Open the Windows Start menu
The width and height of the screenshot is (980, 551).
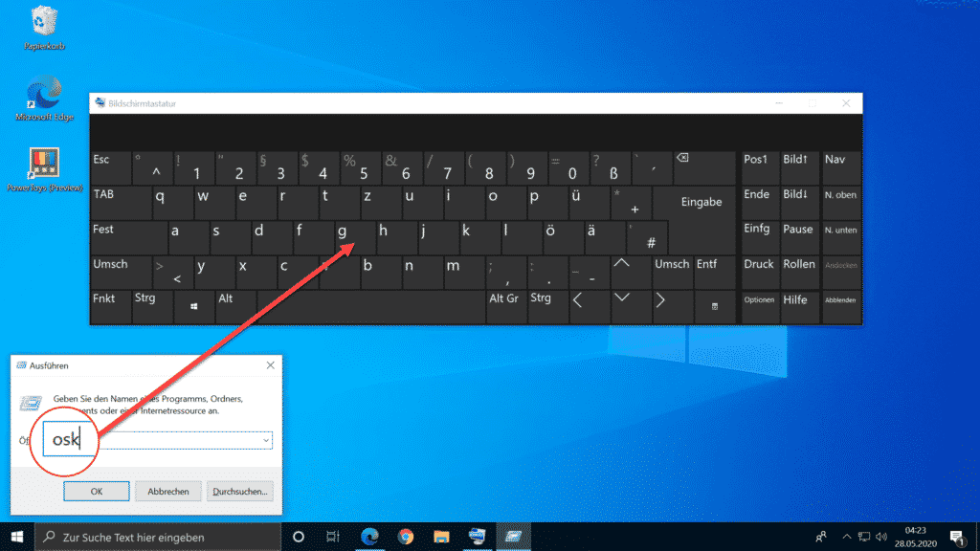click(x=17, y=537)
